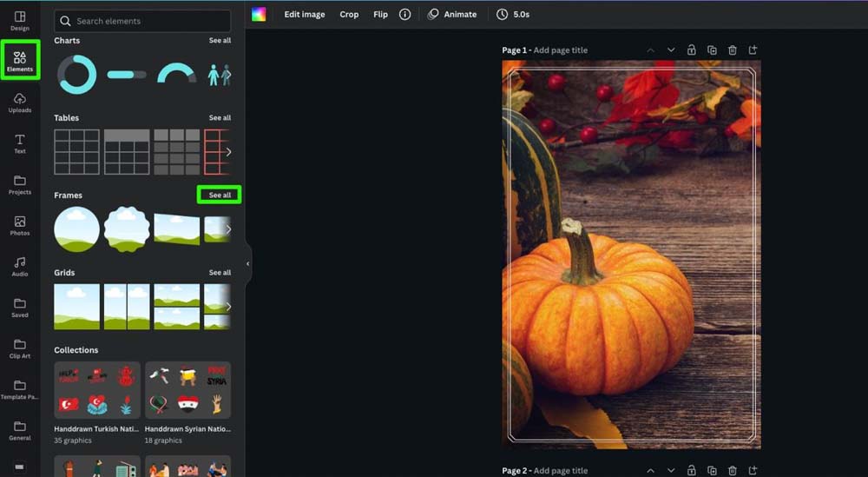
Task: Add the two-column grid
Action: [x=127, y=307]
